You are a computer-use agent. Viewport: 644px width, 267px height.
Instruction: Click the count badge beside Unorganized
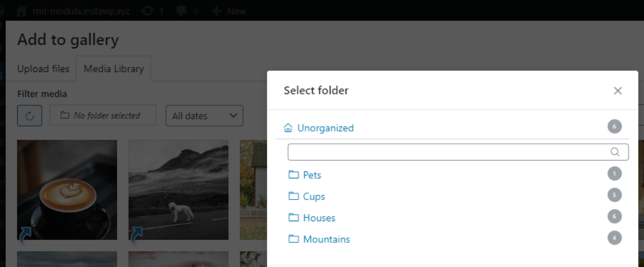(x=614, y=127)
